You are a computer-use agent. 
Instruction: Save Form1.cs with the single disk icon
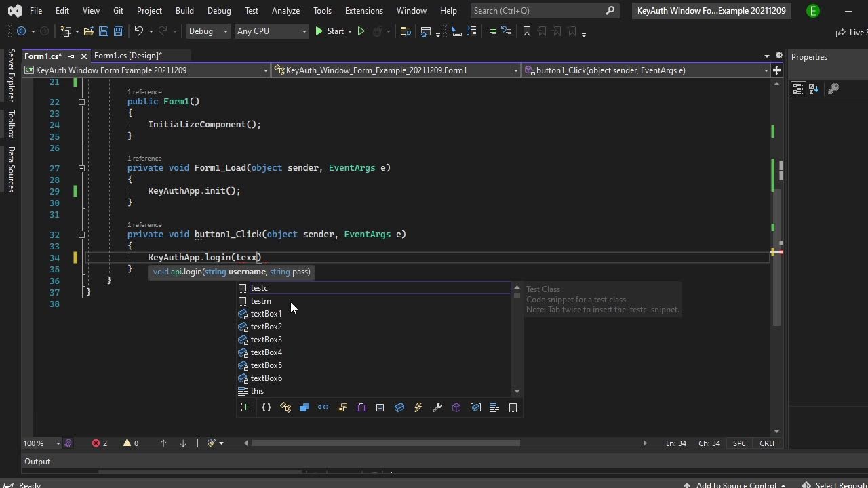(x=103, y=31)
